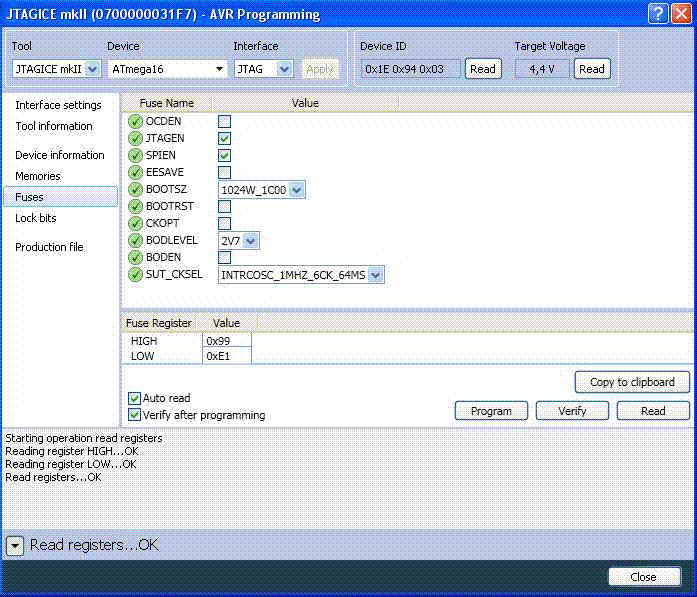Close the AVR Programming window with X
697x597 pixels.
click(x=681, y=14)
